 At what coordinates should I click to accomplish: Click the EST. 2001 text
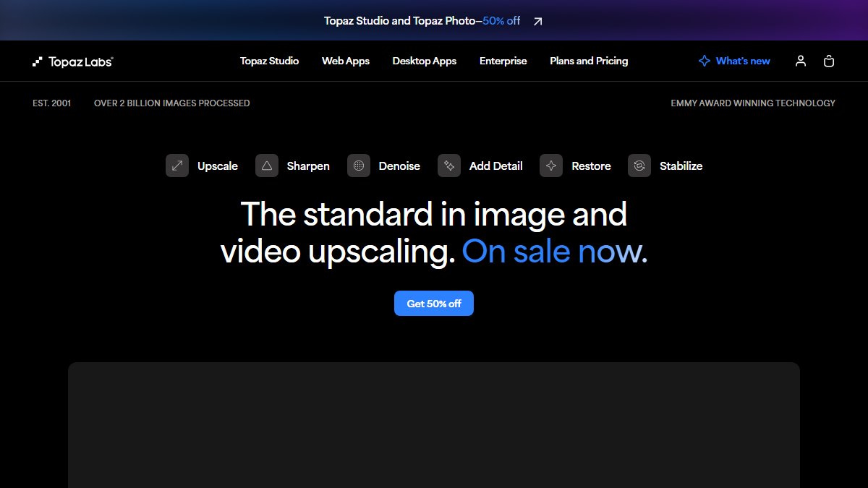[52, 103]
